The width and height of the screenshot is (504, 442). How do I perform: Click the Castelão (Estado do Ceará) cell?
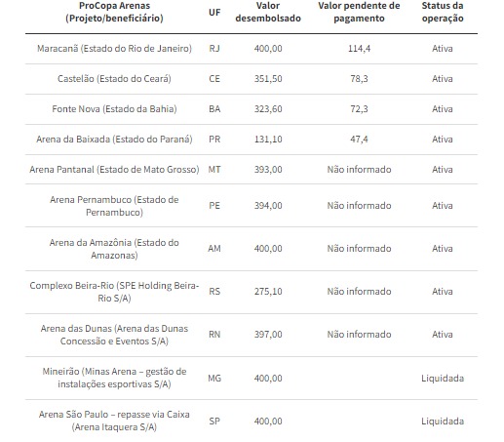pyautogui.click(x=114, y=79)
